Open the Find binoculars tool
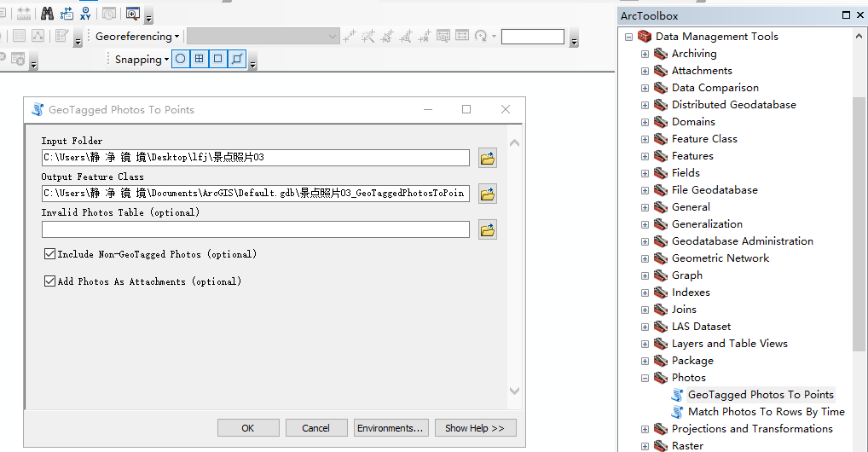Viewport: 868px width, 452px height. click(x=47, y=14)
